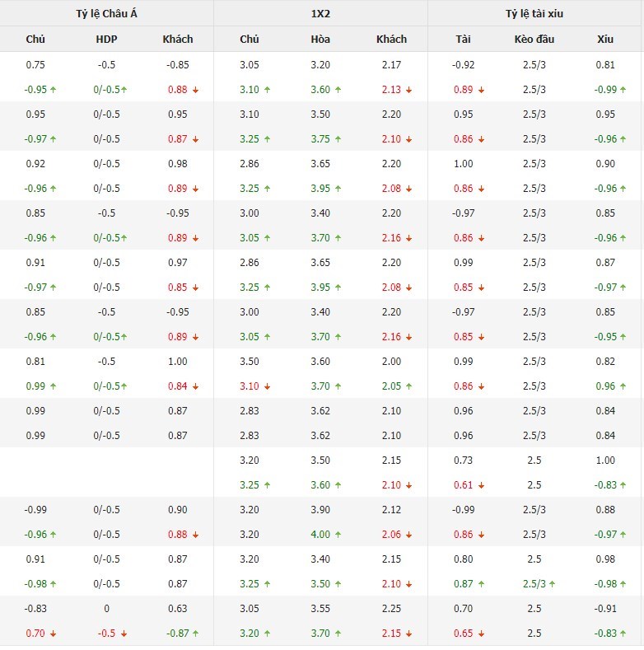Click the up arrow next to 0.87 Tài odds
This screenshot has height=650, width=644.
point(481,584)
